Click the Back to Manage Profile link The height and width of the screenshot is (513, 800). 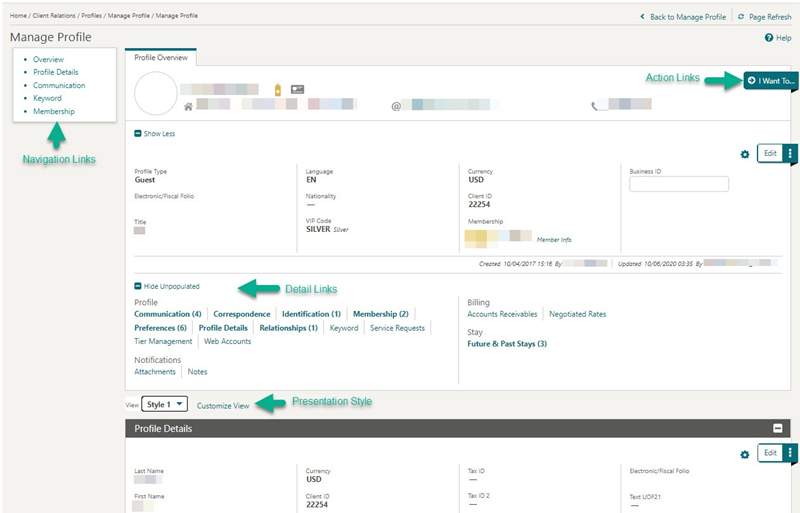[688, 17]
